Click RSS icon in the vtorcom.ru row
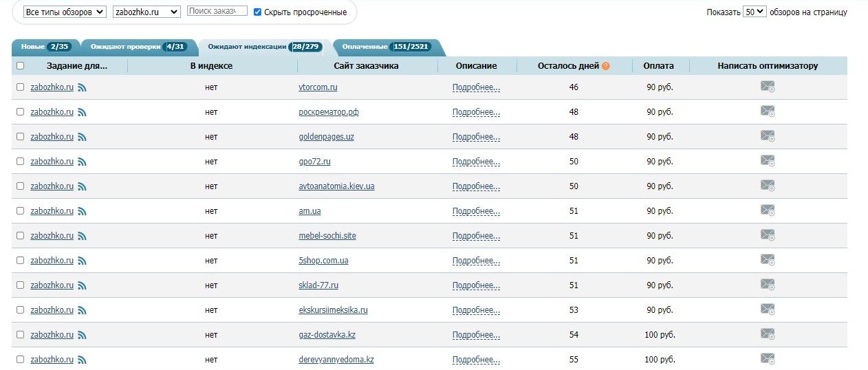The width and height of the screenshot is (868, 370). pos(82,87)
